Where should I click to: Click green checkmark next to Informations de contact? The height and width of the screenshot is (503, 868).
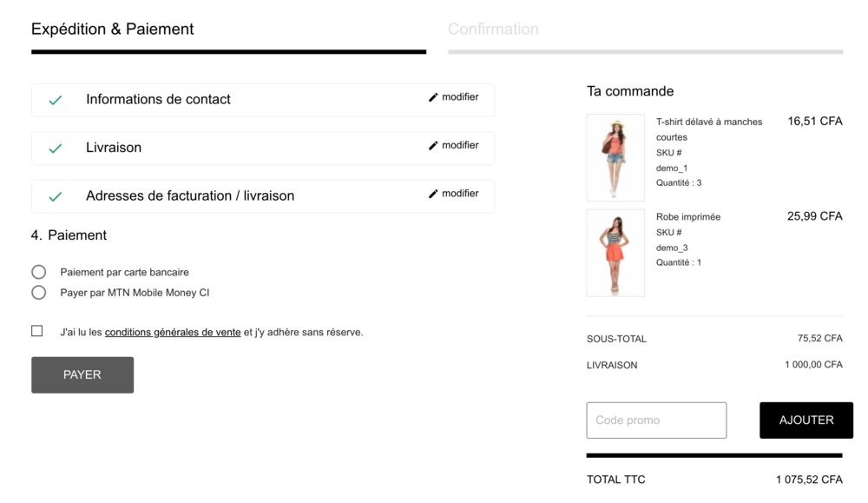[x=56, y=100]
